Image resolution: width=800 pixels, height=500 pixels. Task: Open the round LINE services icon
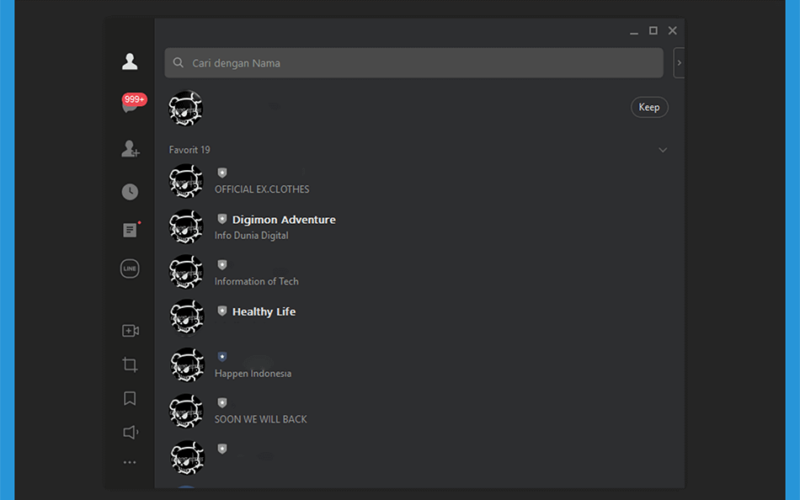tap(130, 268)
